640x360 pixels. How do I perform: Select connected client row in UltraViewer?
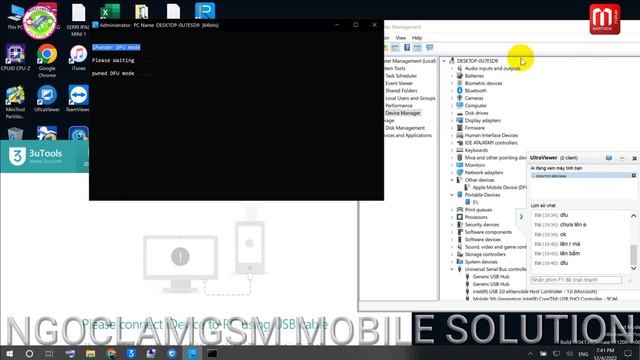point(583,176)
